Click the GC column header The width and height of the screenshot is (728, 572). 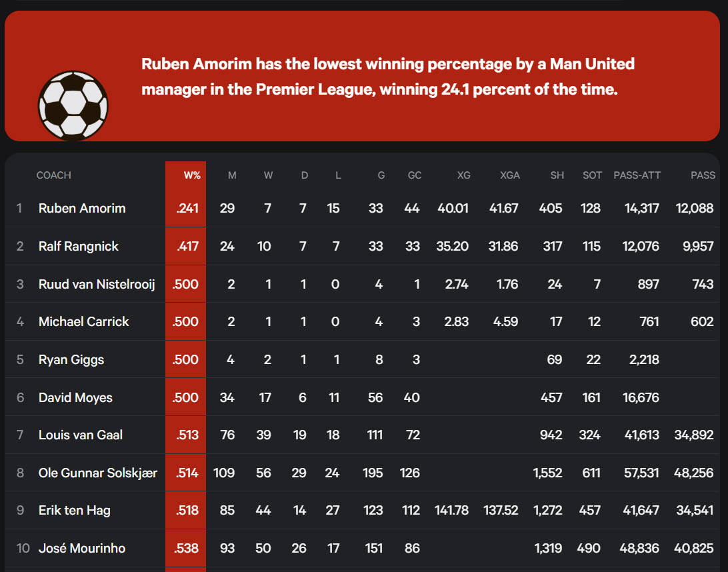coord(414,175)
